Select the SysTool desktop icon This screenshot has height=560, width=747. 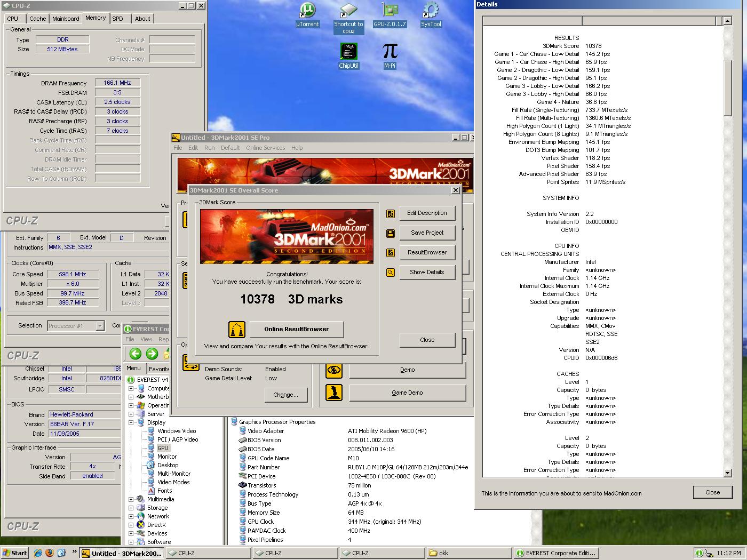(431, 14)
